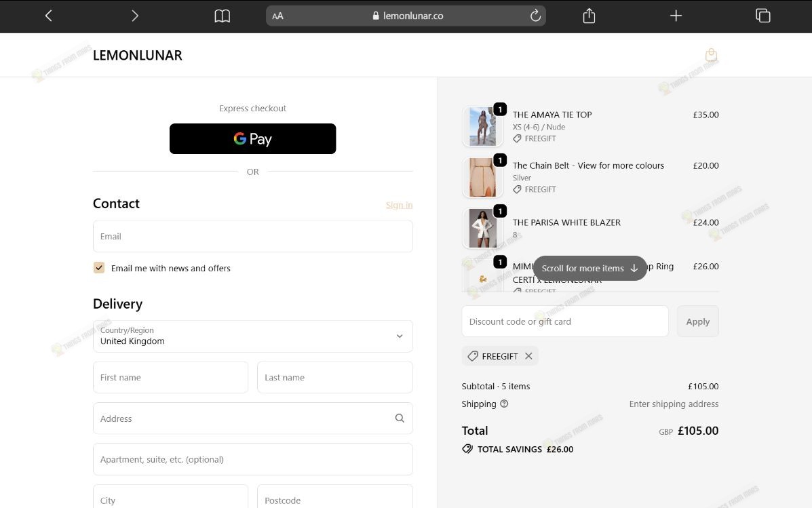Image resolution: width=812 pixels, height=508 pixels.
Task: Click the 'Express checkout' label
Action: [253, 109]
